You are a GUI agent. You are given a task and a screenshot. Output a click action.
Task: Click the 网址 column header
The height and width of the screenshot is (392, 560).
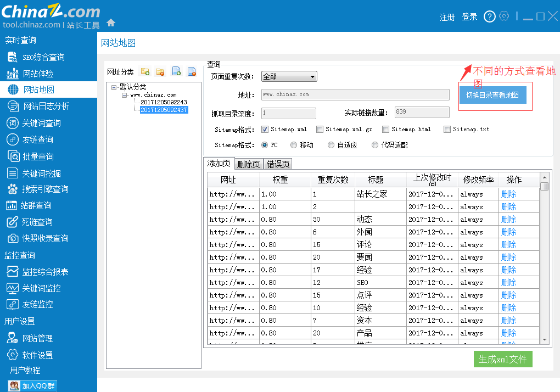point(233,180)
